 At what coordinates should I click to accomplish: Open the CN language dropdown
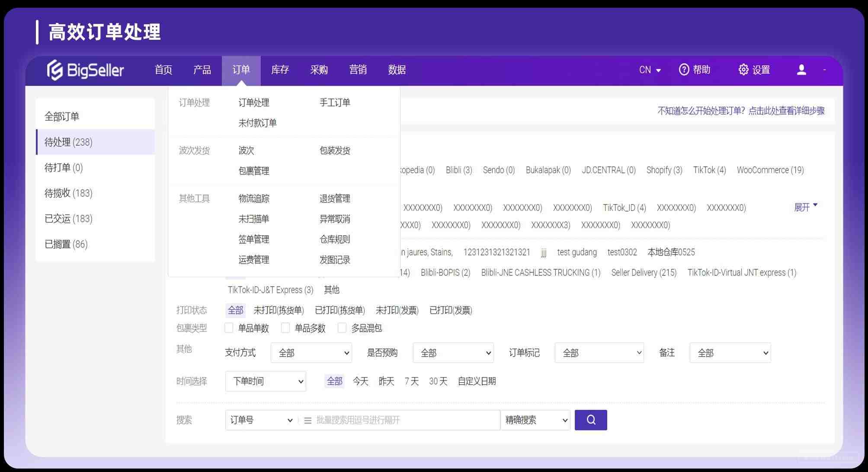coord(650,70)
